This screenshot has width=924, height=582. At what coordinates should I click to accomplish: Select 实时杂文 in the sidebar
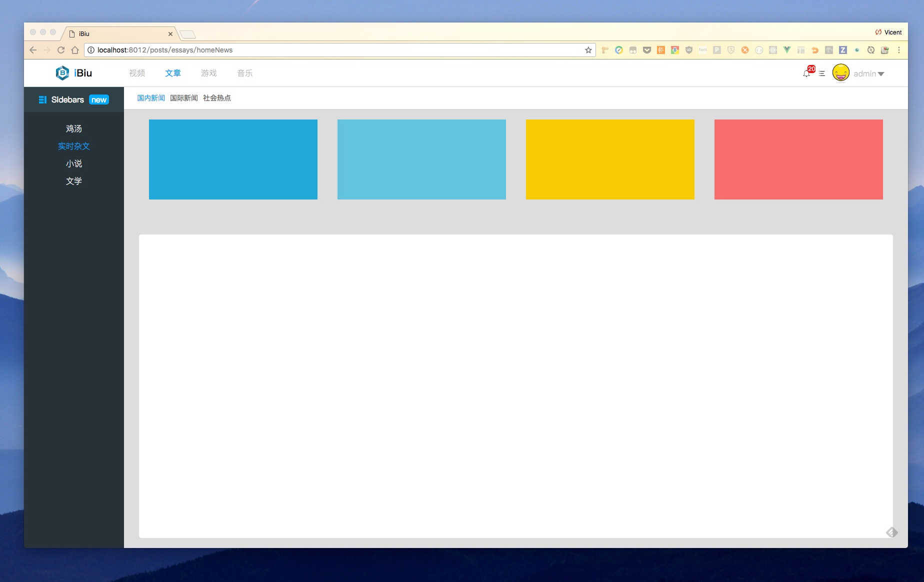pyautogui.click(x=74, y=146)
